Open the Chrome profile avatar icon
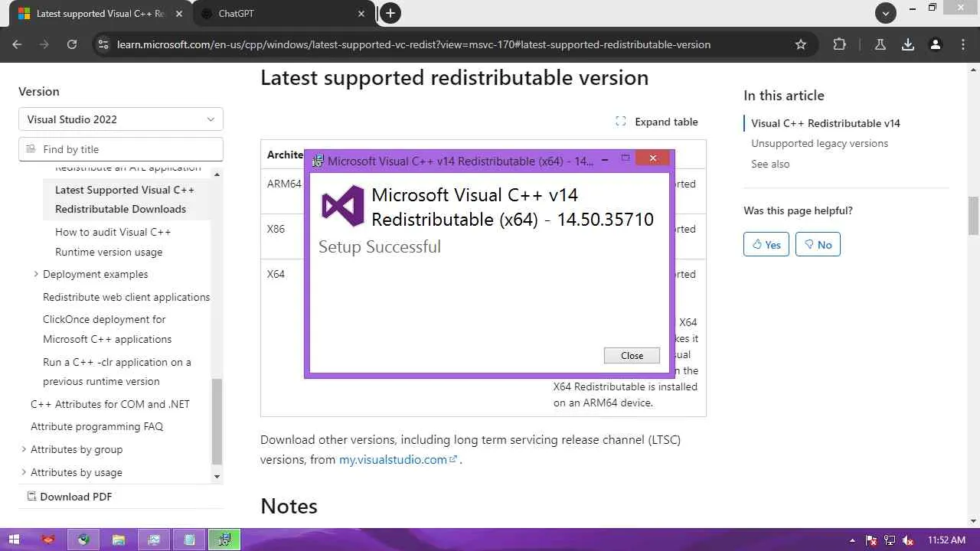Image resolution: width=980 pixels, height=551 pixels. pyautogui.click(x=935, y=44)
